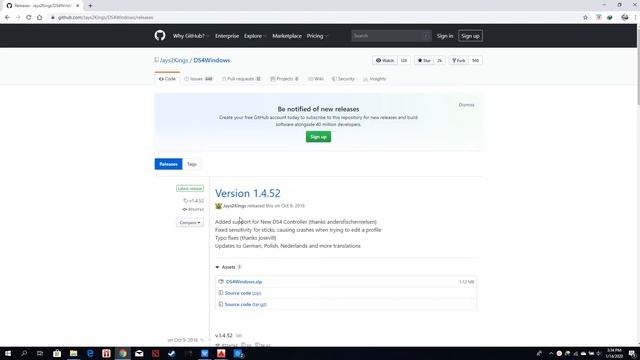Viewport: 640px width, 360px height.
Task: Click the GitHub Octocat logo
Action: point(160,36)
